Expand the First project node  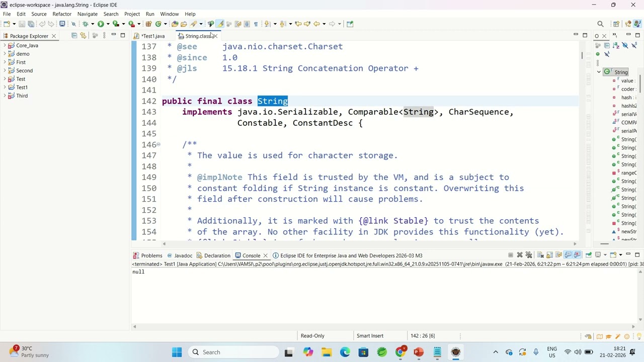(5, 62)
